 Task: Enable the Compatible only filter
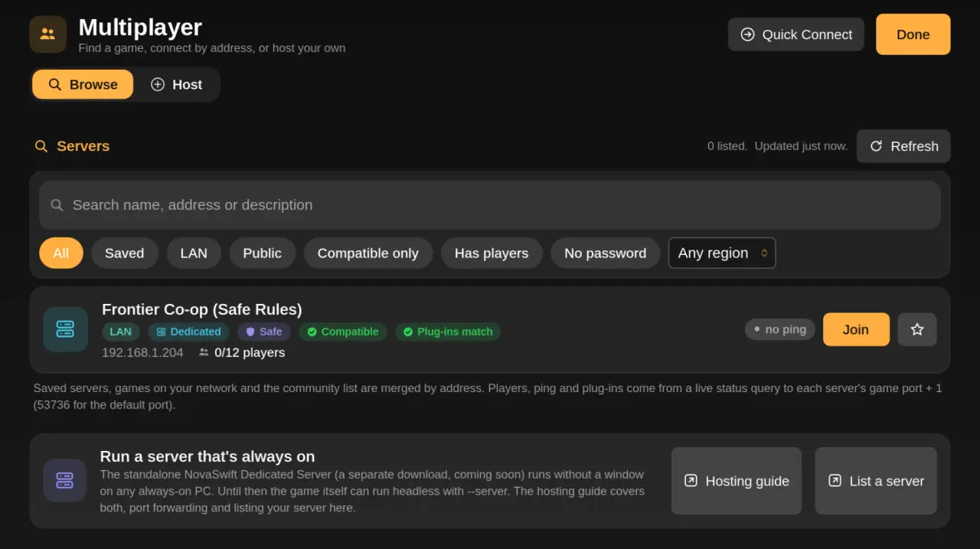tap(368, 253)
